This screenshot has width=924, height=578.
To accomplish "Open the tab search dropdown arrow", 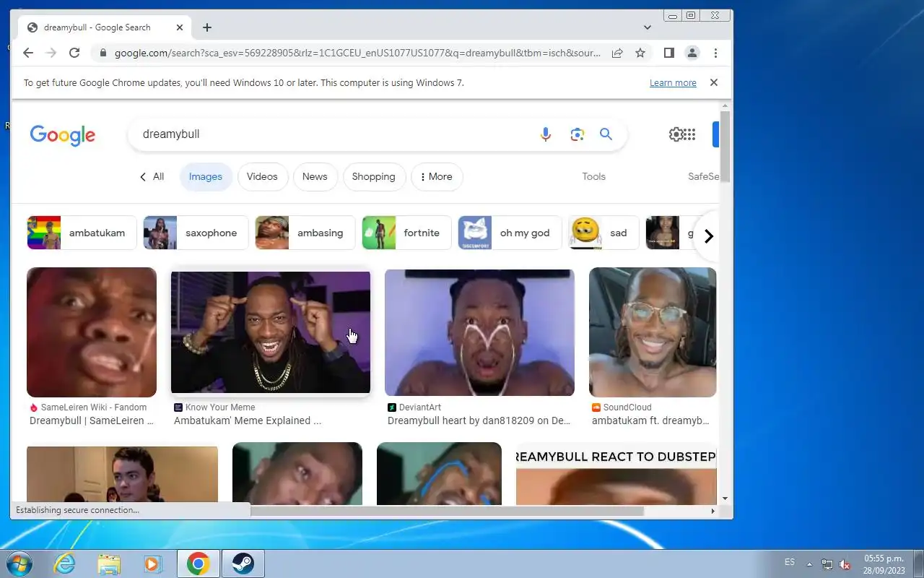I will pos(648,27).
